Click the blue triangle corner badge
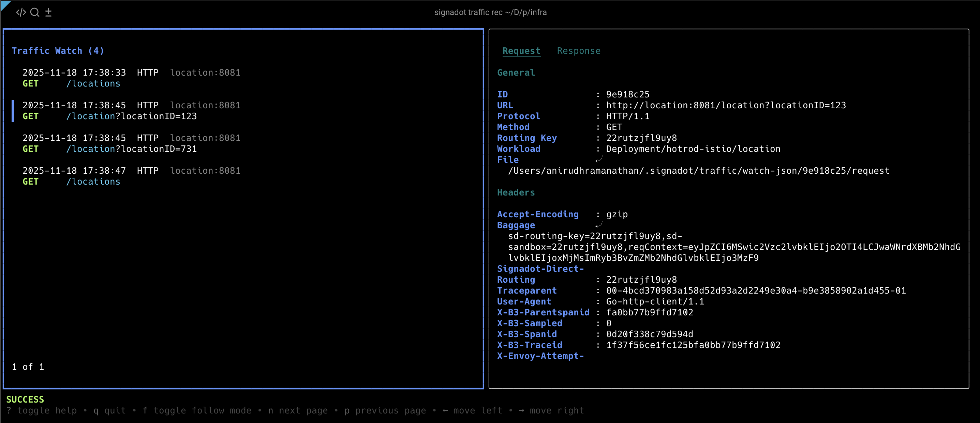980x423 pixels. tap(5, 5)
